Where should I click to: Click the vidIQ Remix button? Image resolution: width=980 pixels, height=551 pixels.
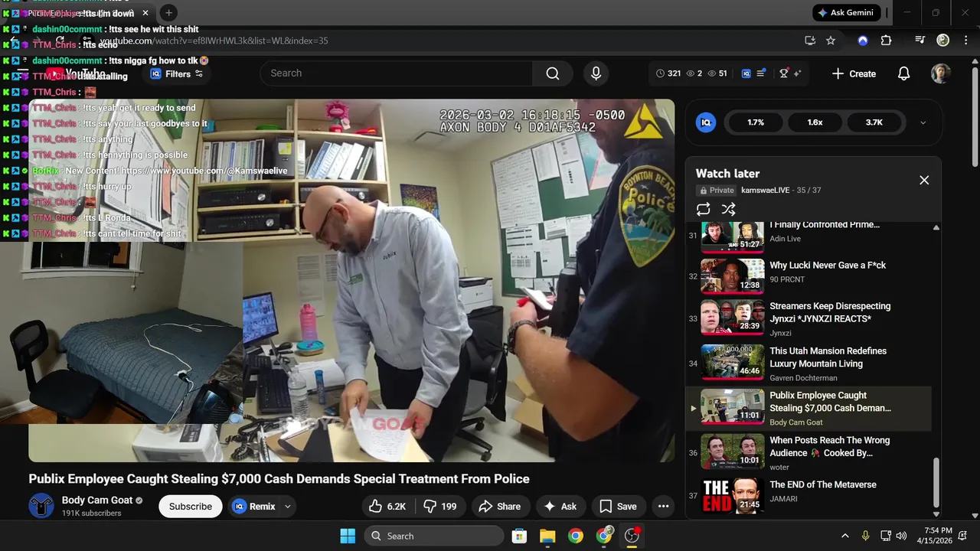(254, 506)
